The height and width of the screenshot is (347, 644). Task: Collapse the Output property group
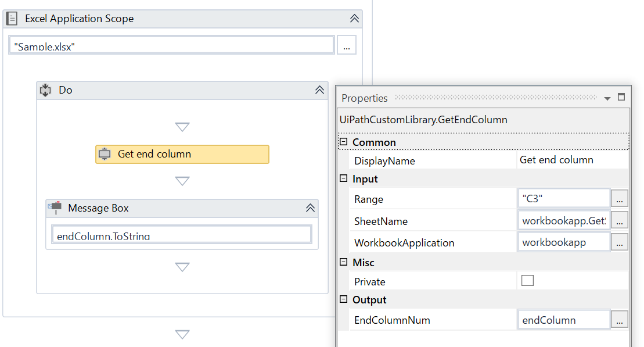coord(344,299)
